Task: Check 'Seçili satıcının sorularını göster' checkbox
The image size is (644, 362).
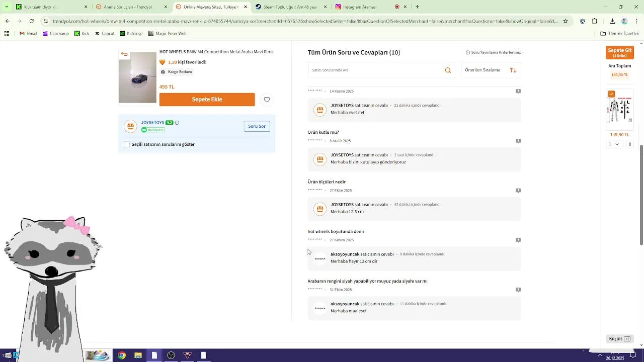Action: click(x=127, y=144)
